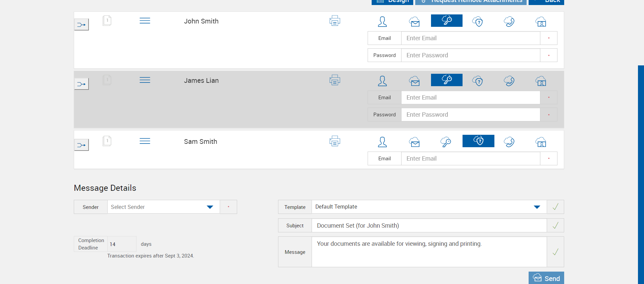This screenshot has width=644, height=284.
Task: Click the arrow button in John Smith's row
Action: point(82,24)
